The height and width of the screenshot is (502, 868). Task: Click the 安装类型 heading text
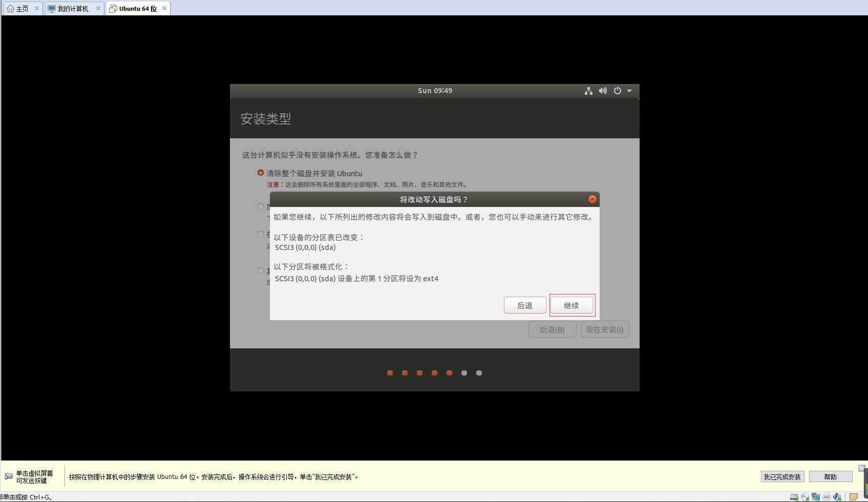tap(266, 119)
